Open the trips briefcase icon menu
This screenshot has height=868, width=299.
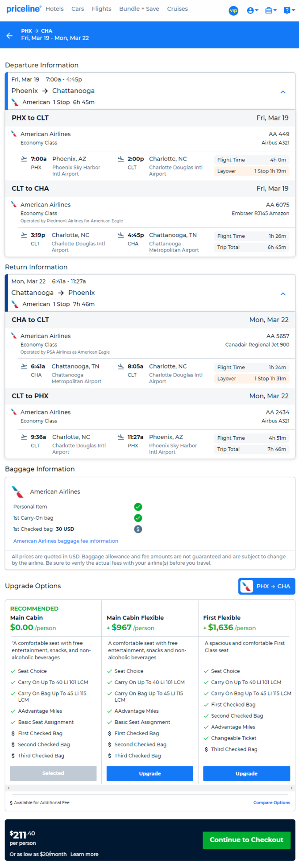click(x=271, y=10)
